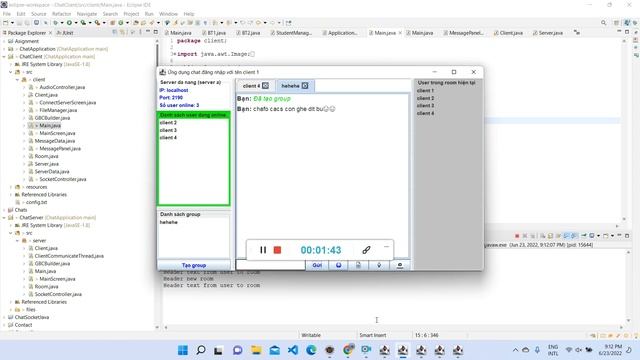
Task: Click the taskbar Search magnifier
Action: 201,350
